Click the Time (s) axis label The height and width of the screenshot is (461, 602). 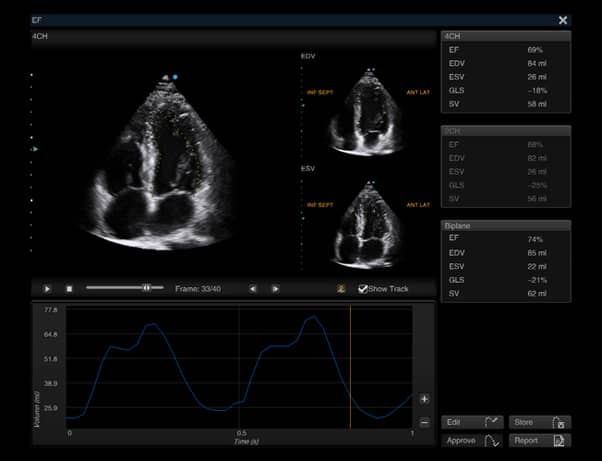pos(246,442)
